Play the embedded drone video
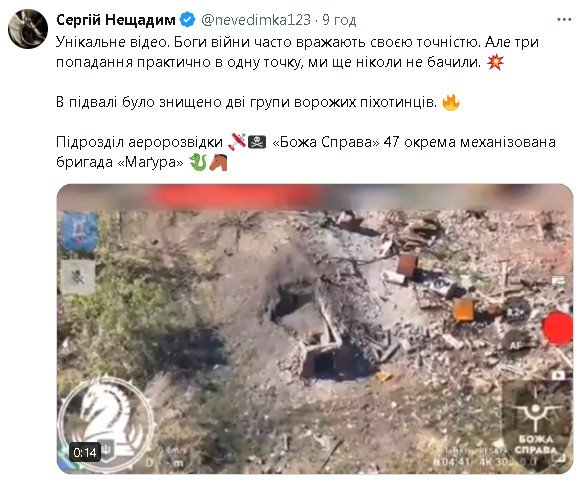Viewport: 583px width, 481px height. pyautogui.click(x=315, y=329)
